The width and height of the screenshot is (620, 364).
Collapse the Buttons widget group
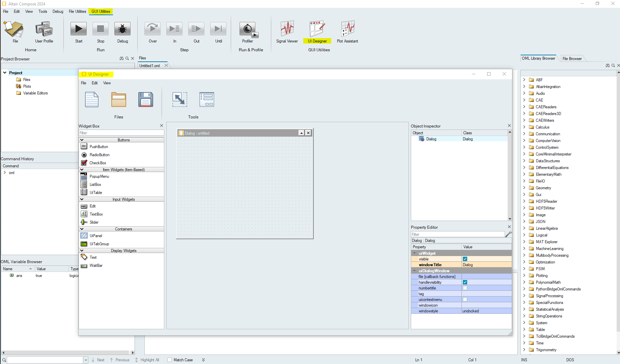tap(82, 140)
